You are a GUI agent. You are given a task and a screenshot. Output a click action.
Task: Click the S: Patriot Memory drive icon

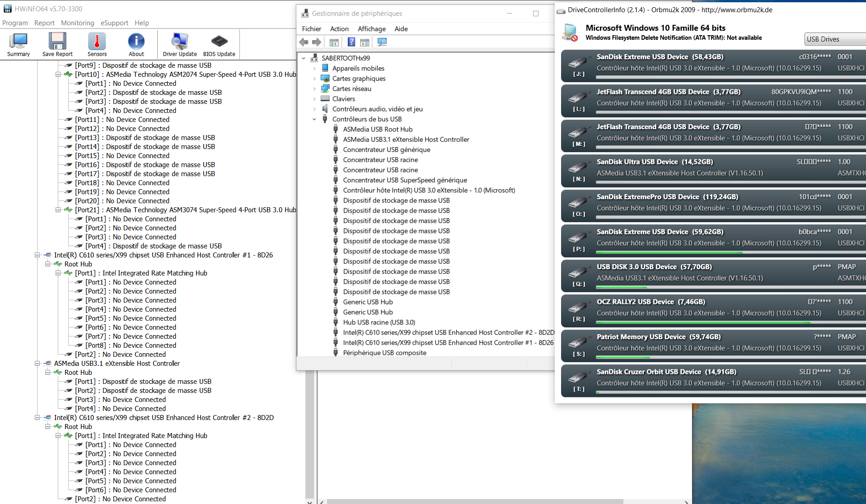tap(579, 342)
